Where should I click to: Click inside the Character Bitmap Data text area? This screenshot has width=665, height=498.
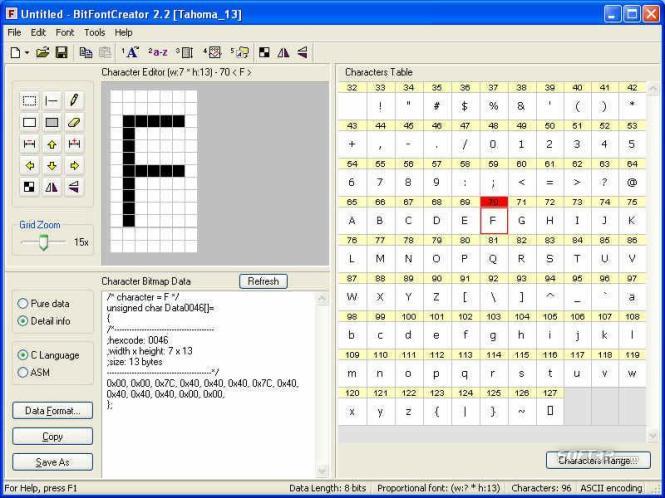tap(210, 384)
